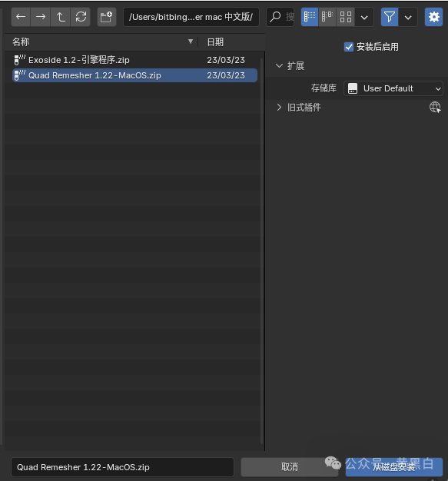Image resolution: width=448 pixels, height=481 pixels.
Task: Navigate up to parent directory
Action: tap(61, 17)
